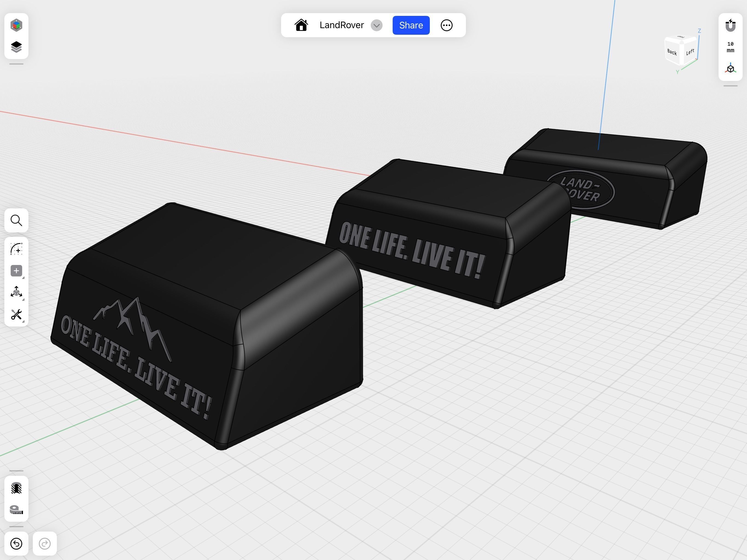Screen dimensions: 747x560
Task: Click the Back face of view cube
Action: coord(672,52)
